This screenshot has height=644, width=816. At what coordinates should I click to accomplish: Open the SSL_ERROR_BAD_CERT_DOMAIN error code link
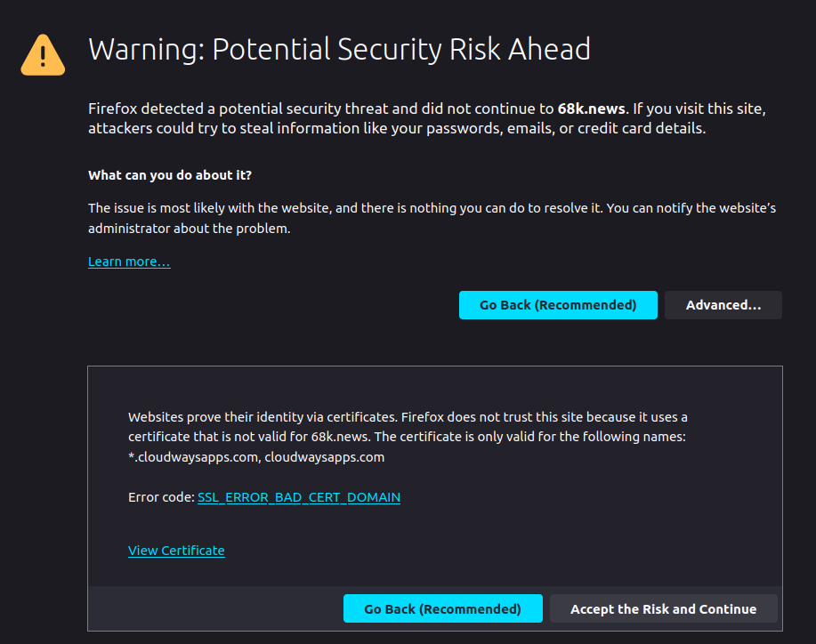click(299, 497)
